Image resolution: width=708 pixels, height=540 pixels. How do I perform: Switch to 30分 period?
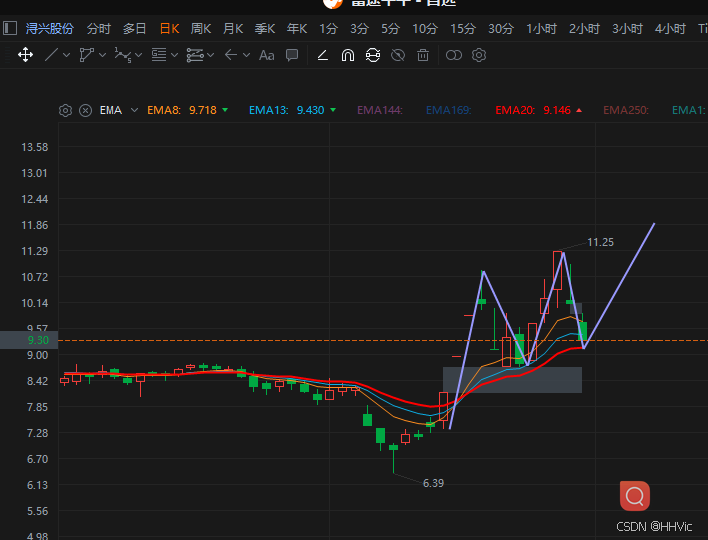tap(501, 28)
